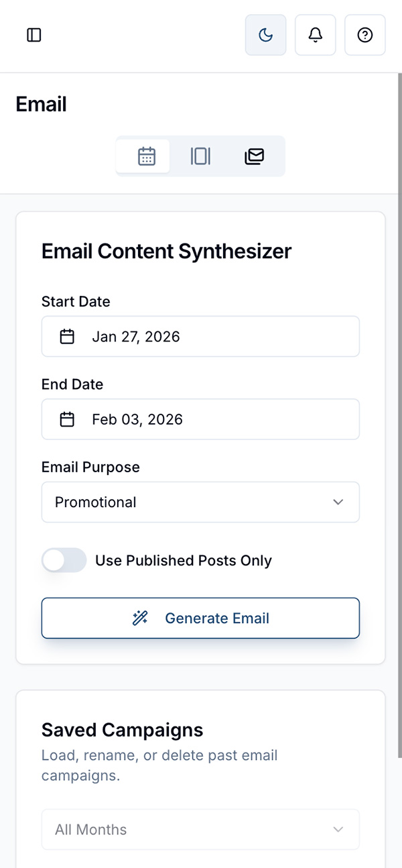Turn on the toggle switch above Generate Email
The image size is (402, 868).
click(64, 560)
